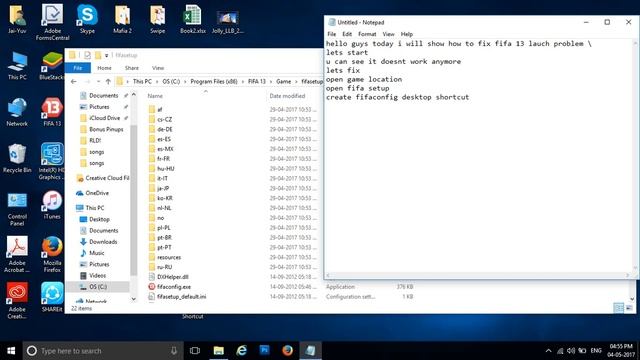Open the volume icon in system tray
The image size is (640, 360).
point(571,351)
